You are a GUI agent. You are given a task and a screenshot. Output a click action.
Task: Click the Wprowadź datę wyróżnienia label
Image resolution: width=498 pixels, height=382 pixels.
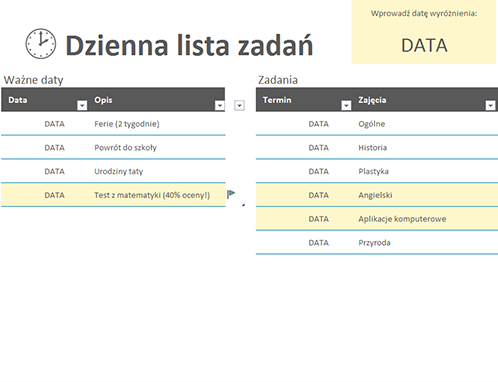424,14
